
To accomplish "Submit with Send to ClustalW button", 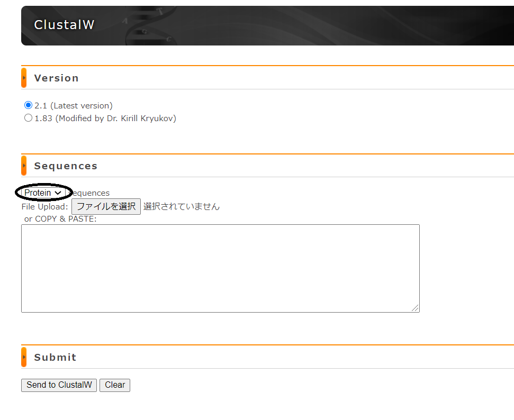I will coord(59,385).
